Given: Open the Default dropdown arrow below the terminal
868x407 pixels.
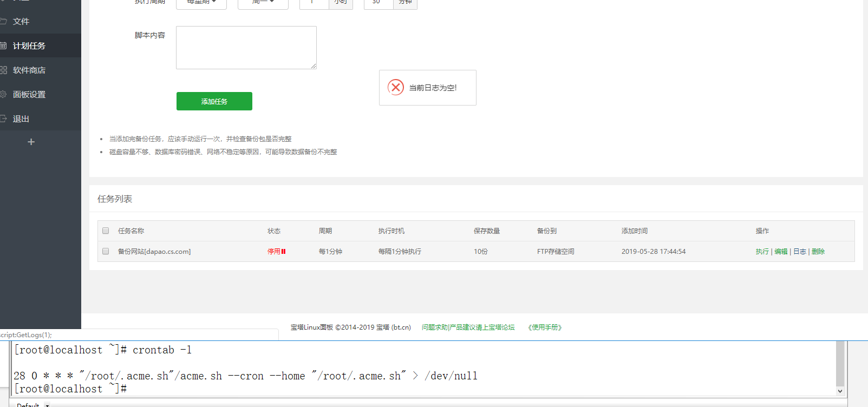Looking at the screenshot, I should 48,405.
